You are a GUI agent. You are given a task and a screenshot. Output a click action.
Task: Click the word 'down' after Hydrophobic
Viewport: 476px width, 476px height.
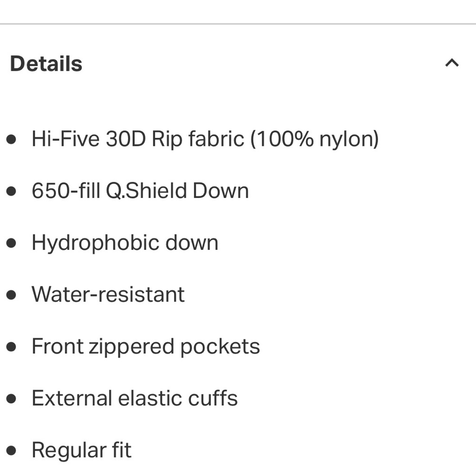pos(191,243)
